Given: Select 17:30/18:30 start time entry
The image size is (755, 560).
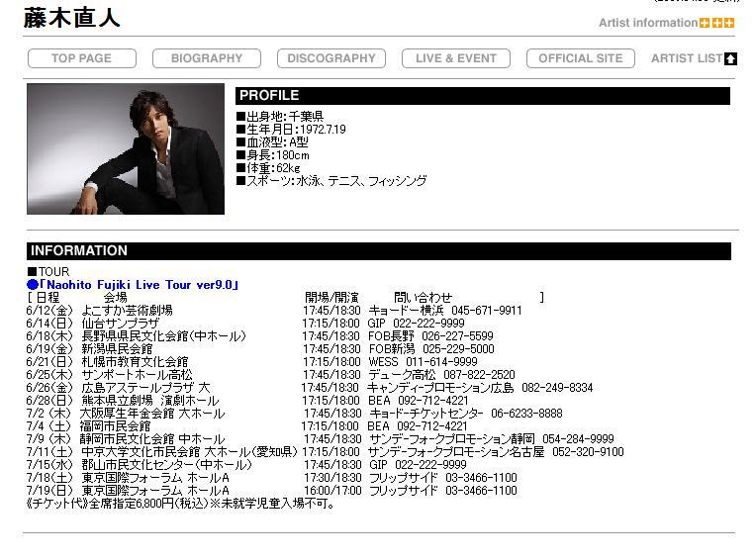Looking at the screenshot, I should pyautogui.click(x=332, y=478).
